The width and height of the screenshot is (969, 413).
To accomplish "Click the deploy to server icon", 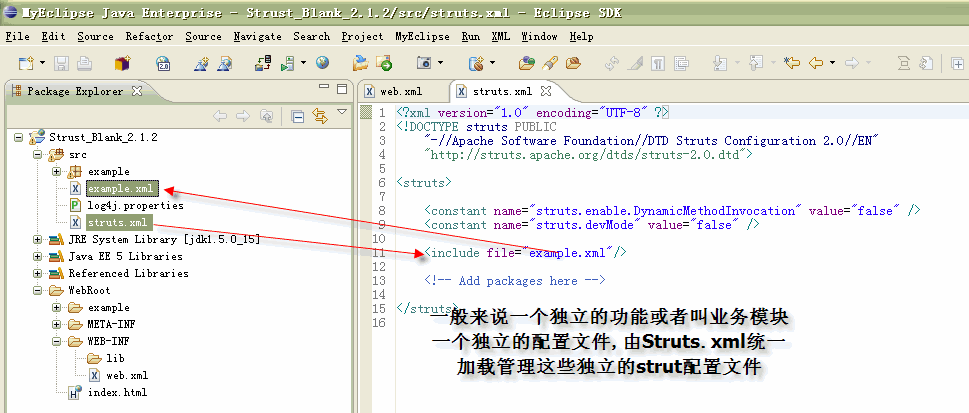I will click(263, 63).
